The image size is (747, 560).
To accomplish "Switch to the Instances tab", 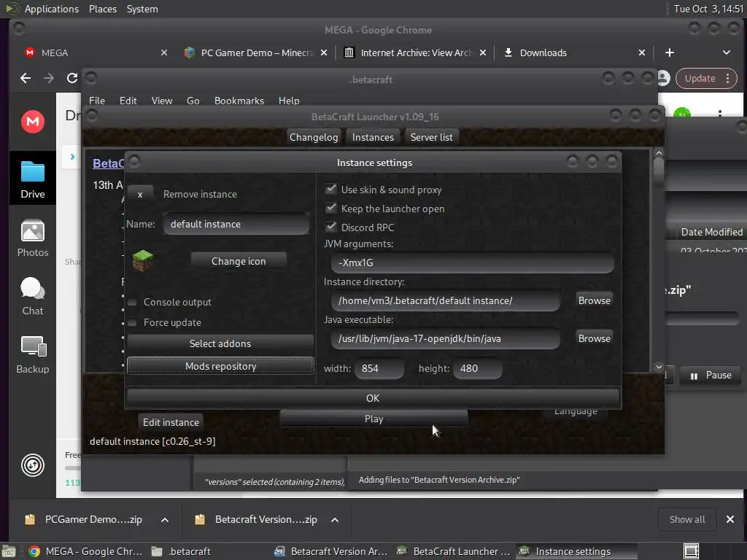I will point(373,137).
